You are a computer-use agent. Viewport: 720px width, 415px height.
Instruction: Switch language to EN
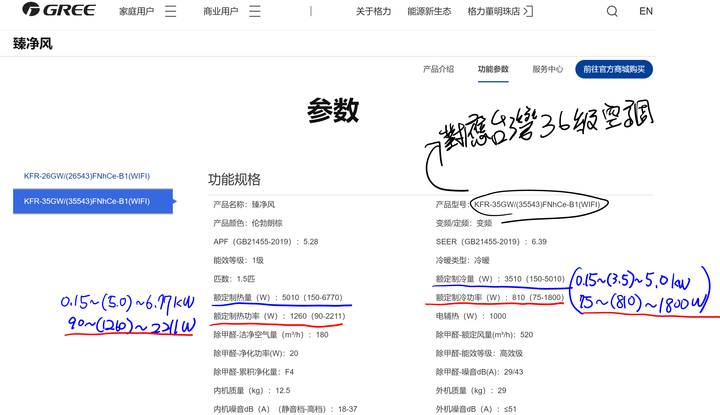[x=646, y=11]
